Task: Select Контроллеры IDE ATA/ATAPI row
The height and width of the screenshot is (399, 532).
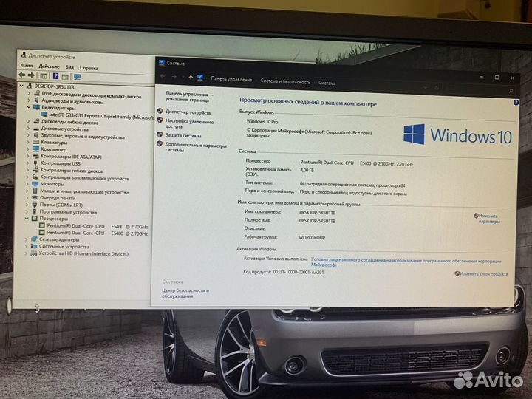Action: pyautogui.click(x=71, y=157)
